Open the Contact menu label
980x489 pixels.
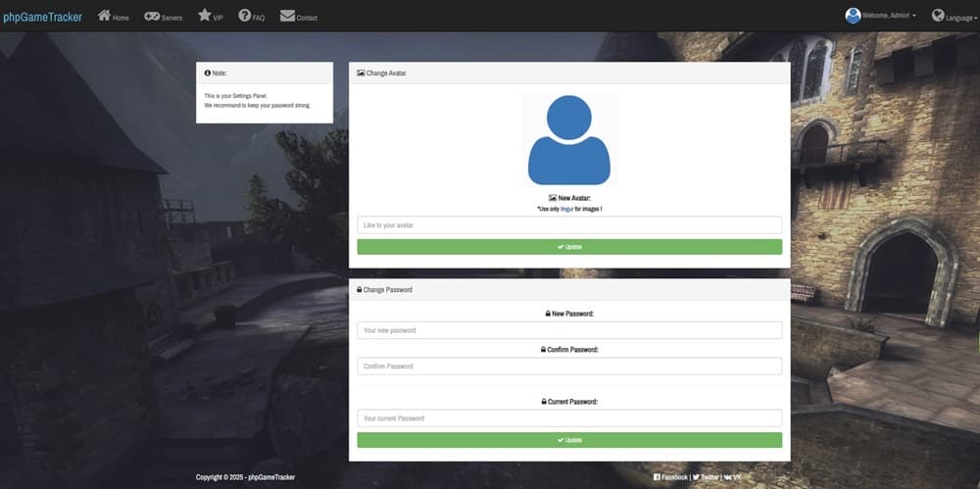tap(307, 19)
